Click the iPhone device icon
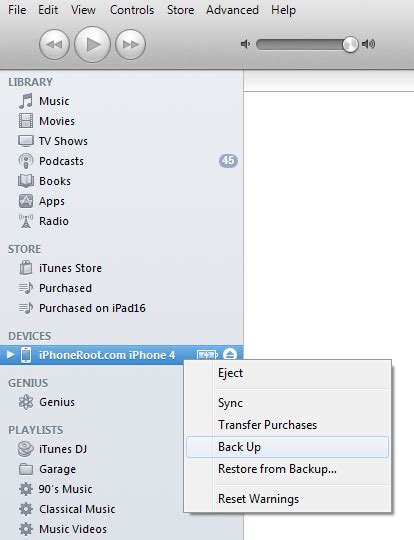 (x=26, y=355)
